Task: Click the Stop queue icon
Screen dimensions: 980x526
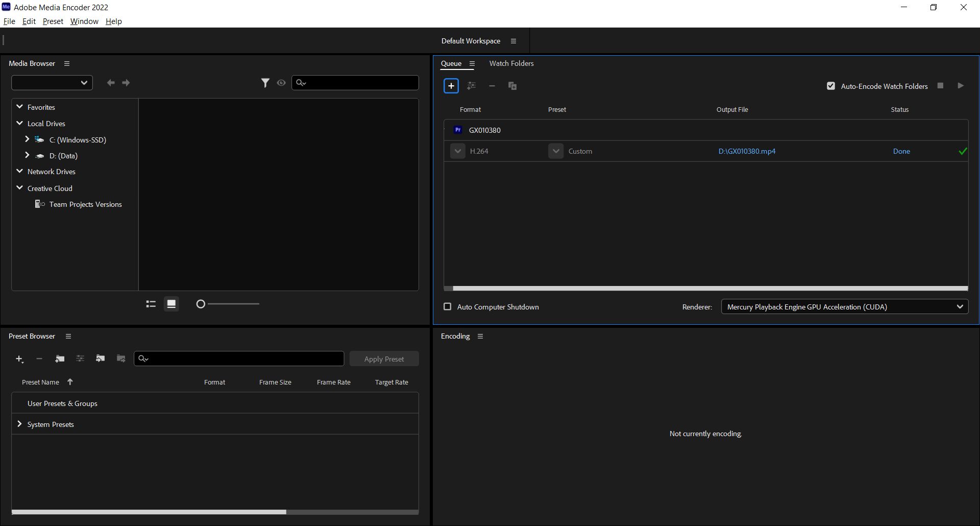Action: click(x=940, y=85)
